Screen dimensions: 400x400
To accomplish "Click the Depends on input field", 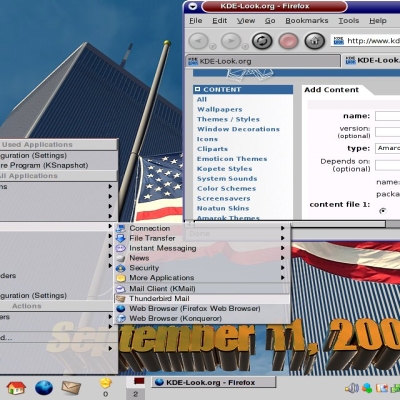I will [x=388, y=165].
